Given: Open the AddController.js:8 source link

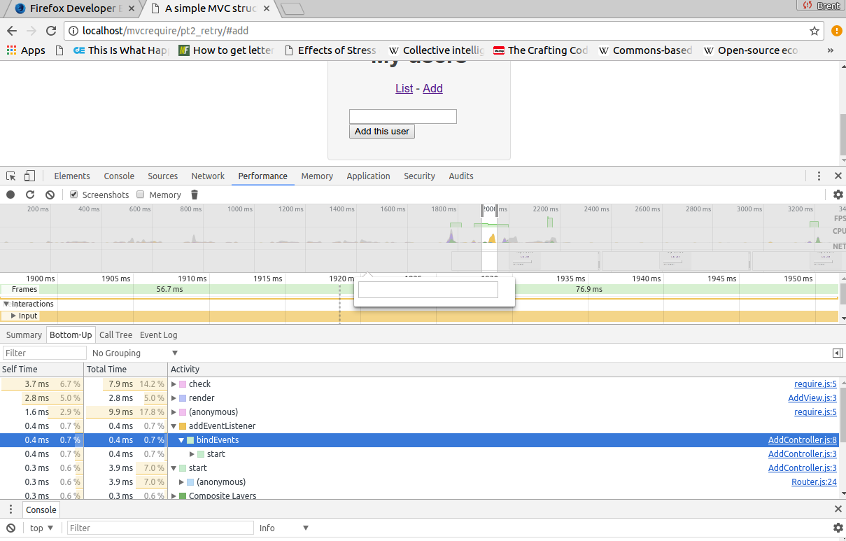Looking at the screenshot, I should [802, 440].
